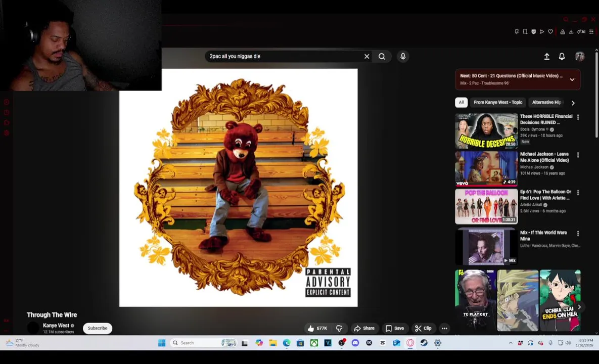The image size is (599, 364).
Task: Show more filter chips with right arrow
Action: [x=573, y=103]
